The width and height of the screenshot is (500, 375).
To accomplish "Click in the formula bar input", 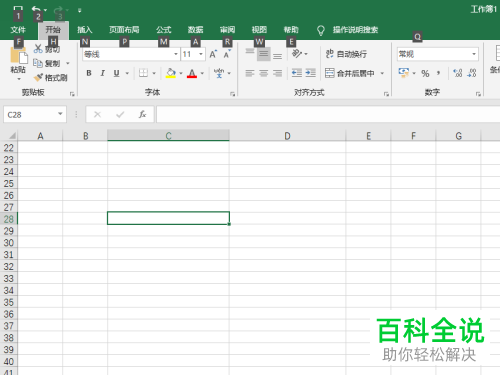I will pos(328,115).
